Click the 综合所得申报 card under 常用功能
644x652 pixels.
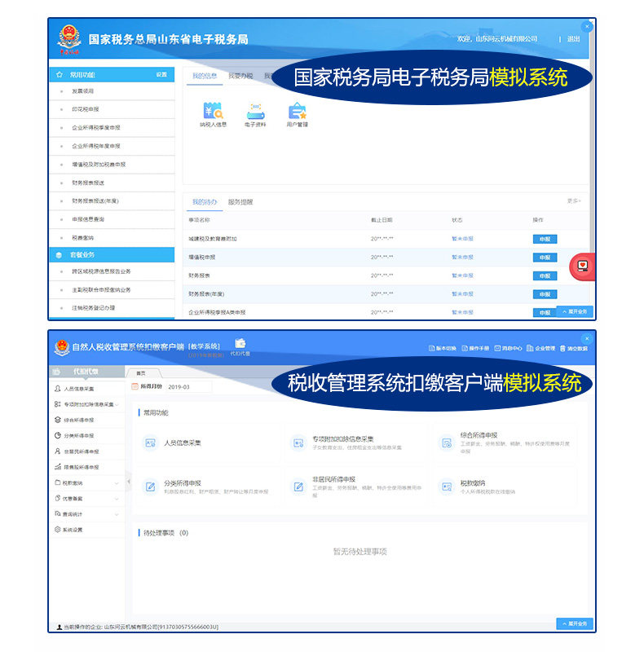click(505, 443)
